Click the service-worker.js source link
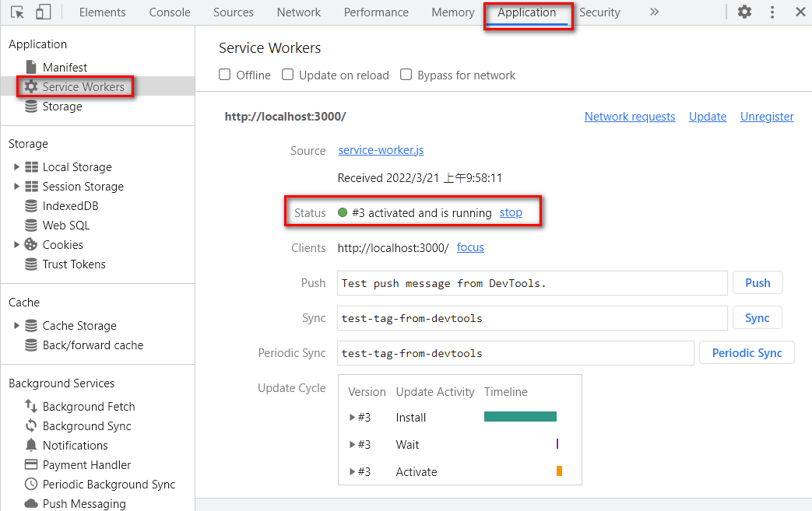Image resolution: width=812 pixels, height=511 pixels. [381, 150]
